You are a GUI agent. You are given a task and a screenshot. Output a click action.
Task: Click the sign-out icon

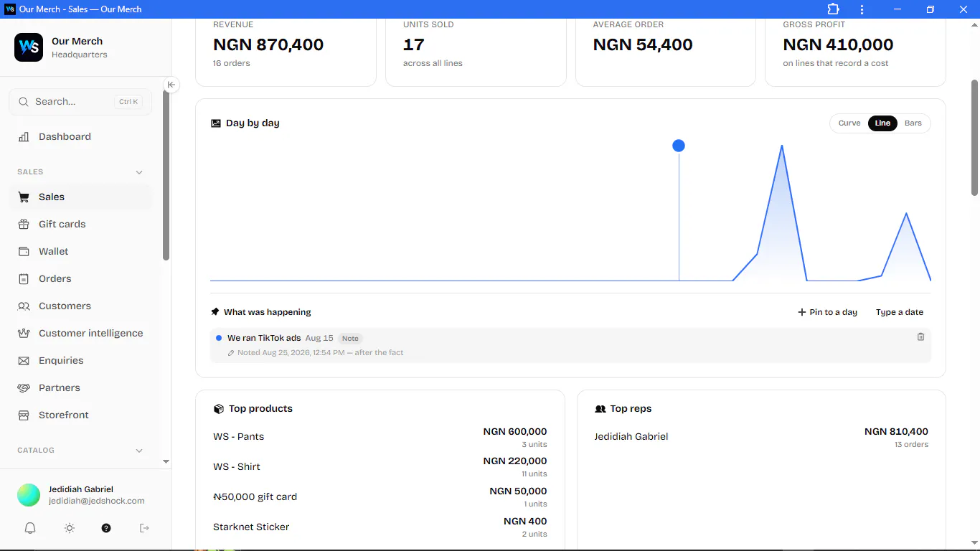click(144, 528)
